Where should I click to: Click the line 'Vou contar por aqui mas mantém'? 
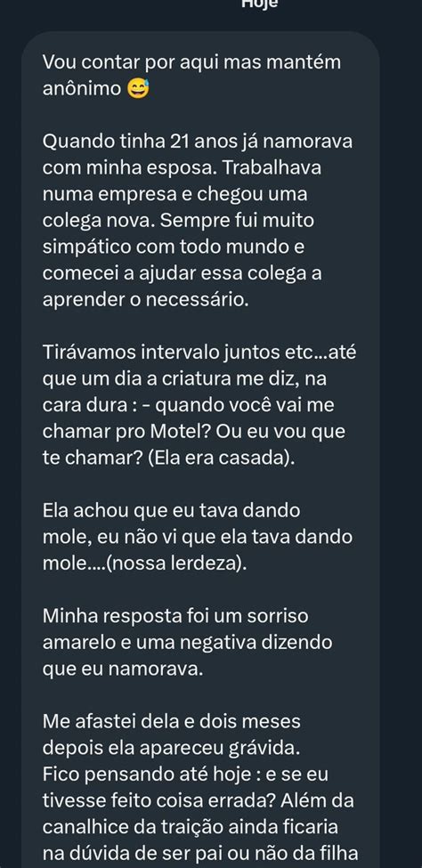point(192,62)
